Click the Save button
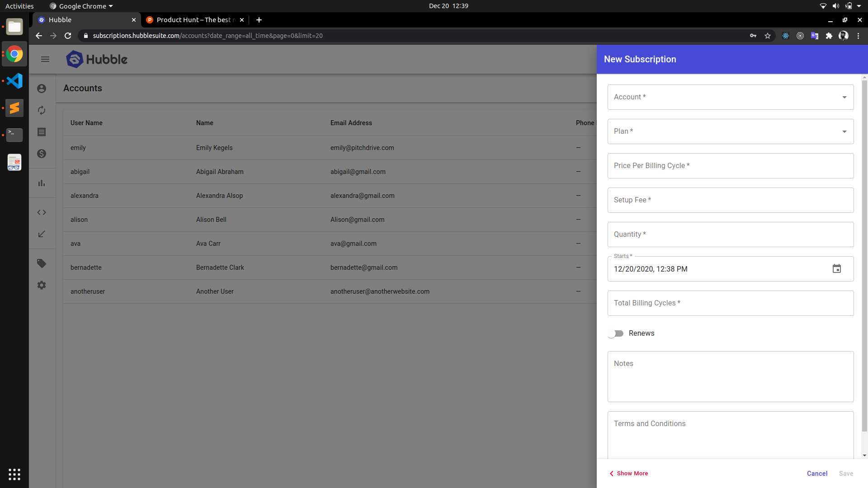This screenshot has height=488, width=868. pyautogui.click(x=846, y=473)
